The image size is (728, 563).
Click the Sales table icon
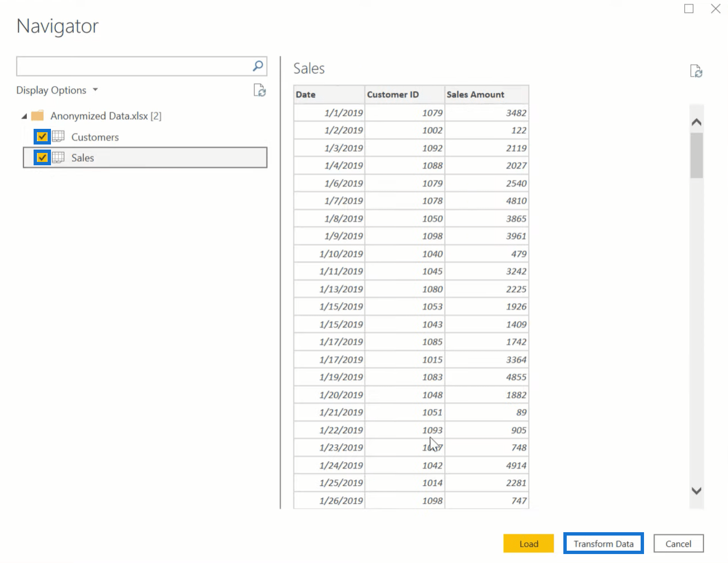coord(58,157)
